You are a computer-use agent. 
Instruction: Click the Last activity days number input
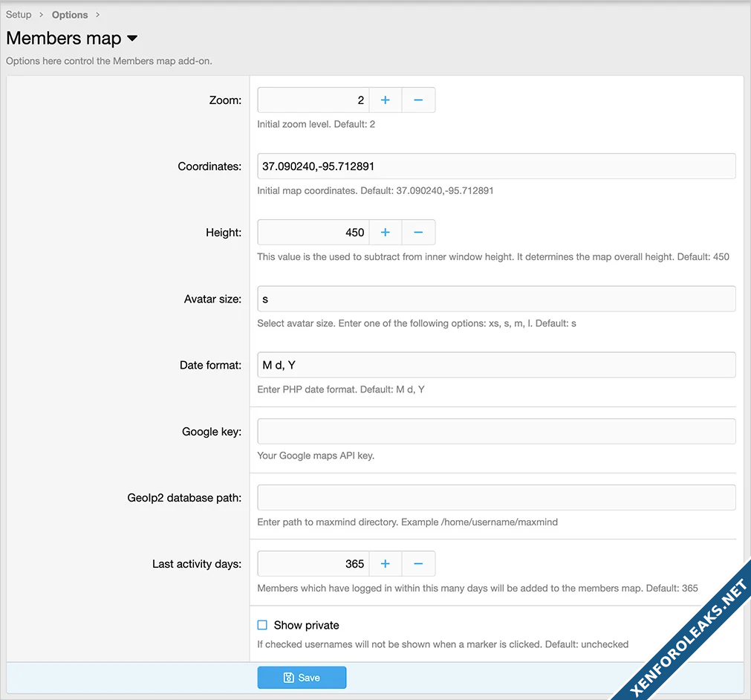[313, 564]
